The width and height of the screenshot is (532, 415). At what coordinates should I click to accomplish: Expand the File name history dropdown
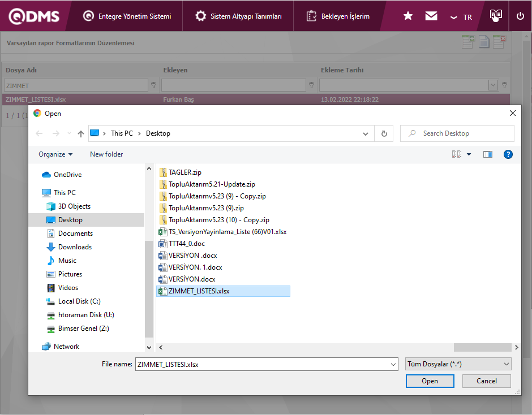click(x=393, y=365)
